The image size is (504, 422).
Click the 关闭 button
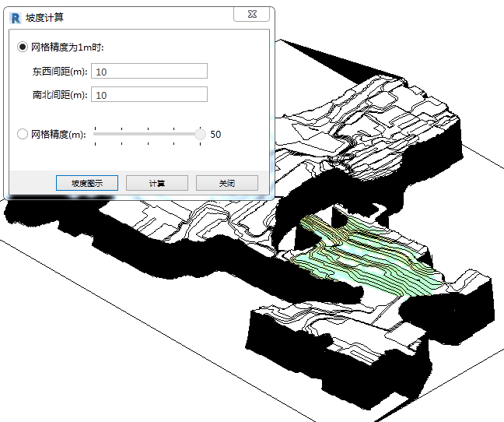(x=226, y=184)
